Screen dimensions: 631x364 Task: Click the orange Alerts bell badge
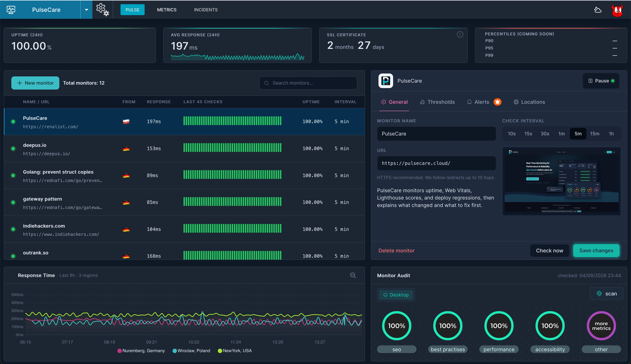pyautogui.click(x=497, y=102)
